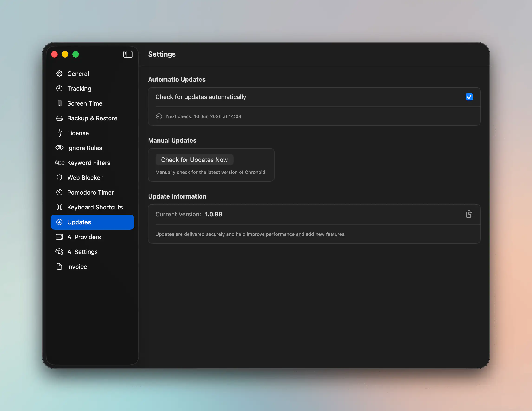The width and height of the screenshot is (532, 411).
Task: Click the green zoom window button
Action: coord(76,54)
